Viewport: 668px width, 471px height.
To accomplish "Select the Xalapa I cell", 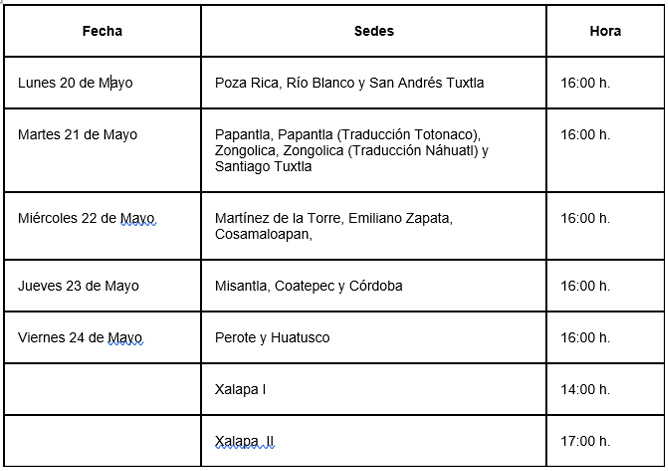I will (x=240, y=389).
